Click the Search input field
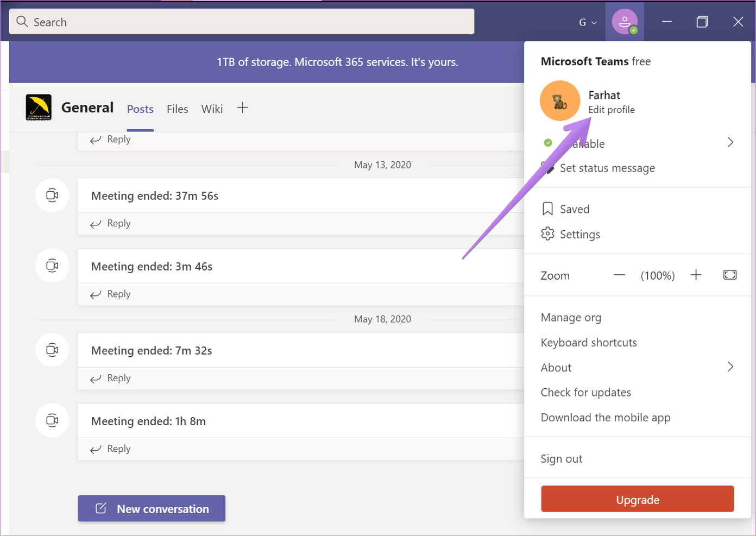This screenshot has height=536, width=756. coord(242,22)
